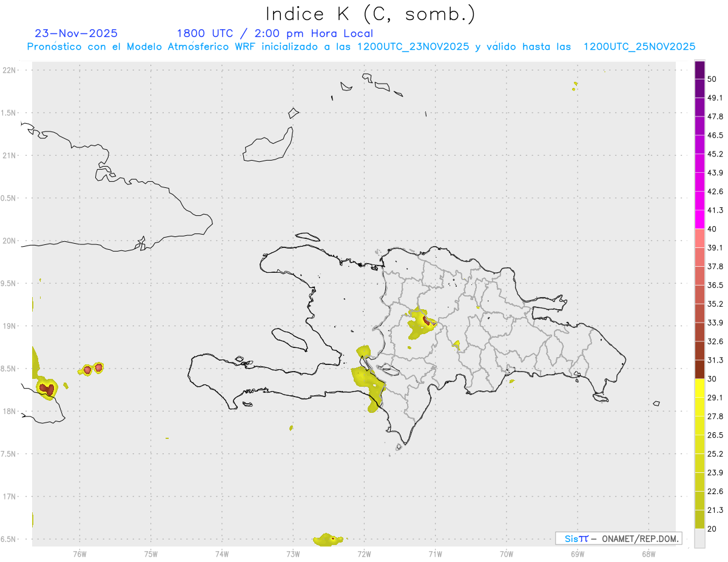
Task: Click the valid-until time "1200UTC_25NOV2025"
Action: click(x=639, y=47)
